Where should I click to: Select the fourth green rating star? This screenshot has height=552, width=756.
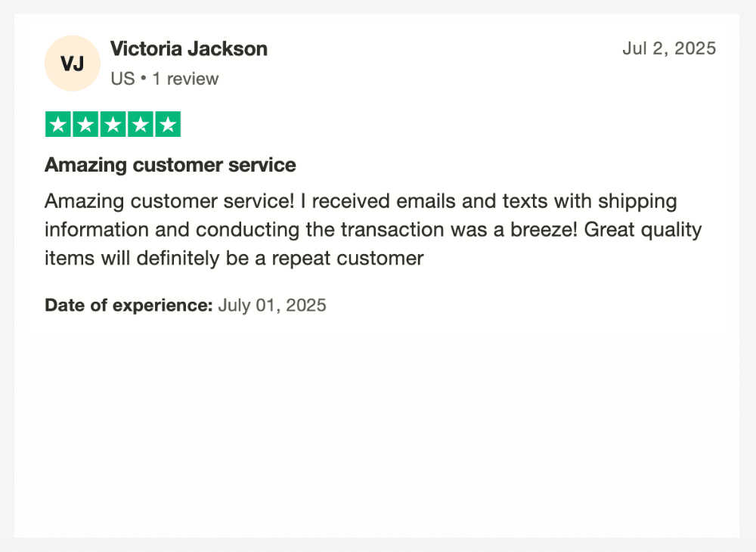pos(141,124)
